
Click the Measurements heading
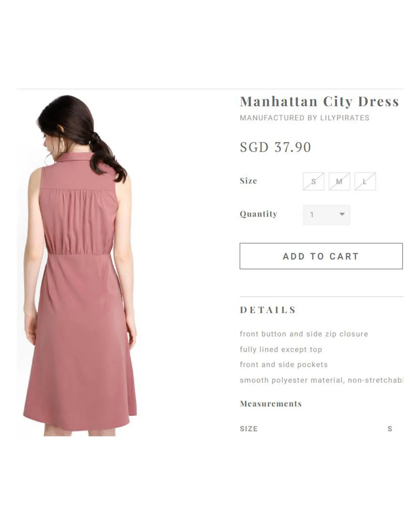(x=271, y=404)
